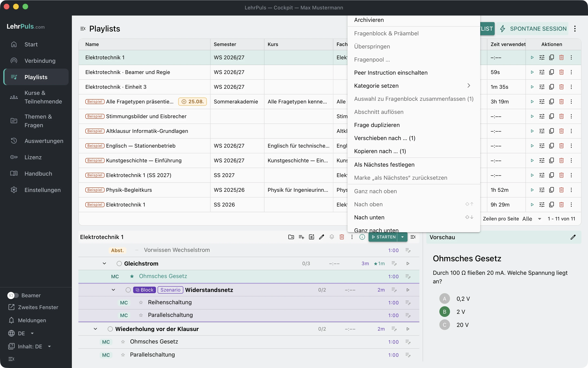Open Meldungen notifications

pos(27,320)
